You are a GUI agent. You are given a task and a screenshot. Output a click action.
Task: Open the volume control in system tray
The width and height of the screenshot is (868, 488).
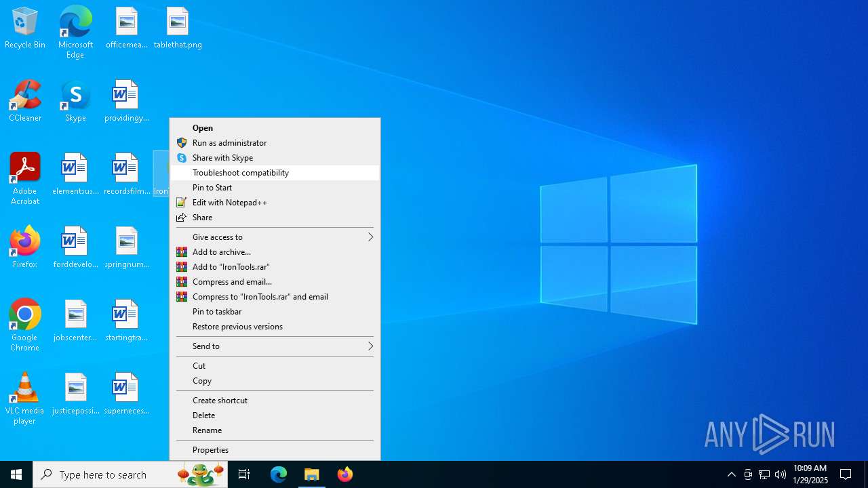[x=781, y=474]
